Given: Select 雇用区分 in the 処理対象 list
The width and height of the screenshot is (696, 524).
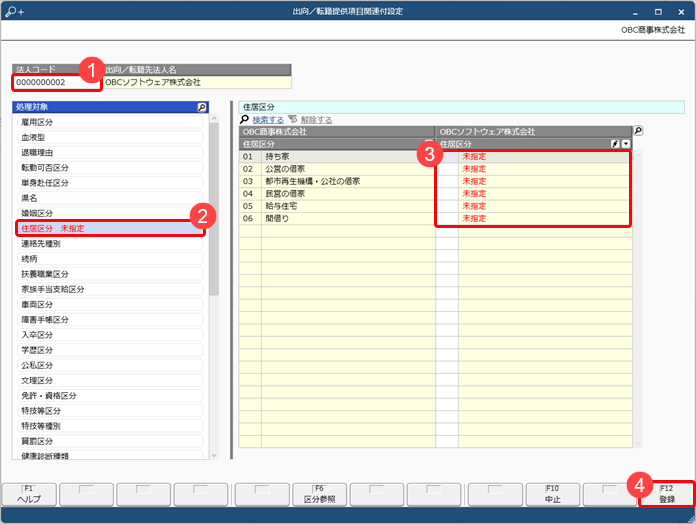Looking at the screenshot, I should [x=110, y=122].
